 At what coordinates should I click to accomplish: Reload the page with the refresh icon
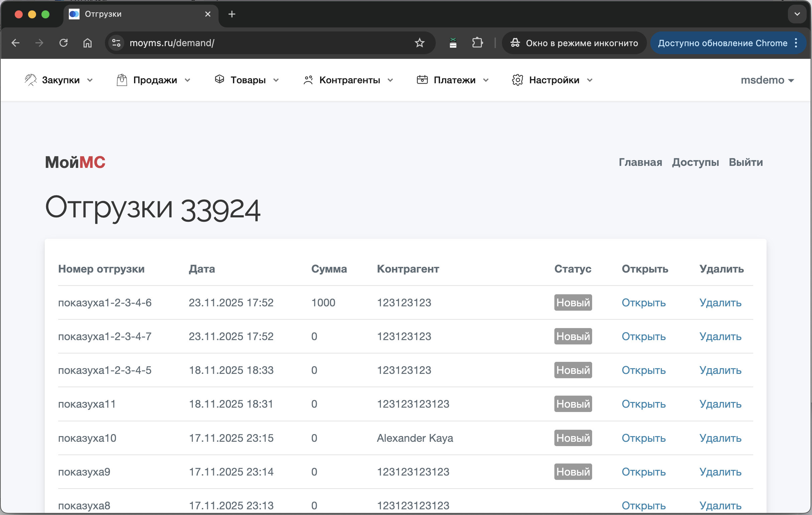pyautogui.click(x=63, y=43)
